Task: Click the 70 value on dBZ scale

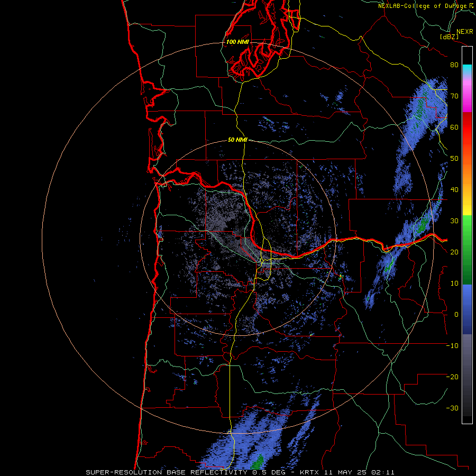Action: click(454, 96)
